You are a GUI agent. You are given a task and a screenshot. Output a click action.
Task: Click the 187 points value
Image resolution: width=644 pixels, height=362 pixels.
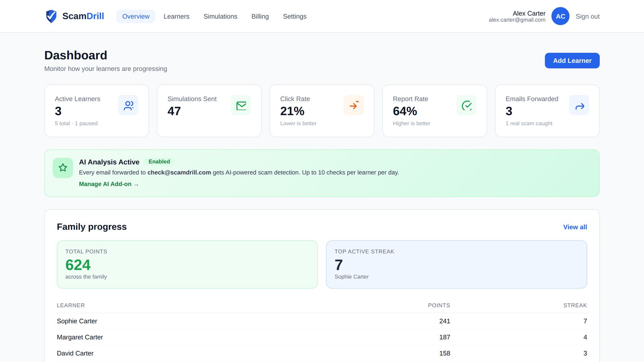coord(444,337)
